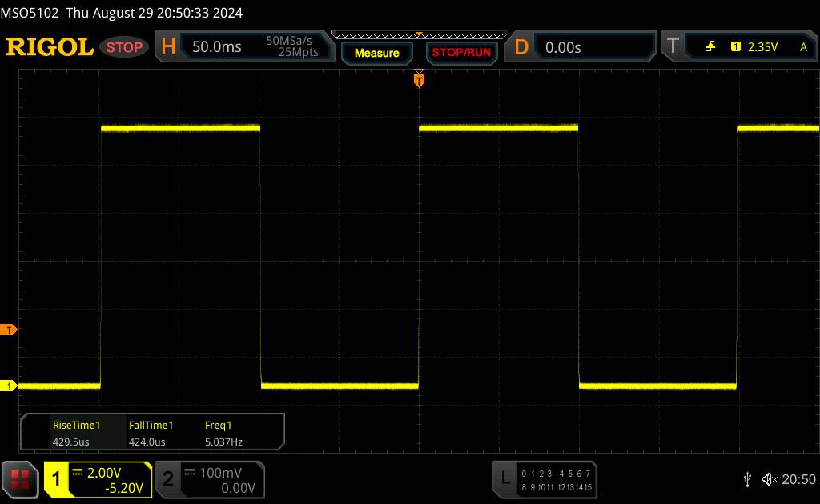Viewport: 820px width, 504px height.
Task: Open channel 1 2.00V scale setting
Action: [x=104, y=473]
